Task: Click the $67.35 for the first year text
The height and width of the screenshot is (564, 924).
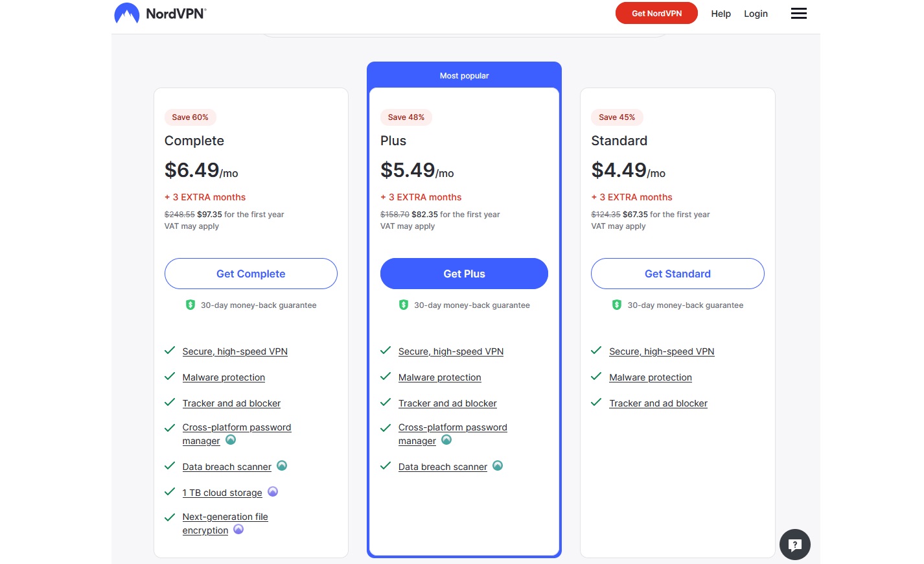Action: coord(666,215)
